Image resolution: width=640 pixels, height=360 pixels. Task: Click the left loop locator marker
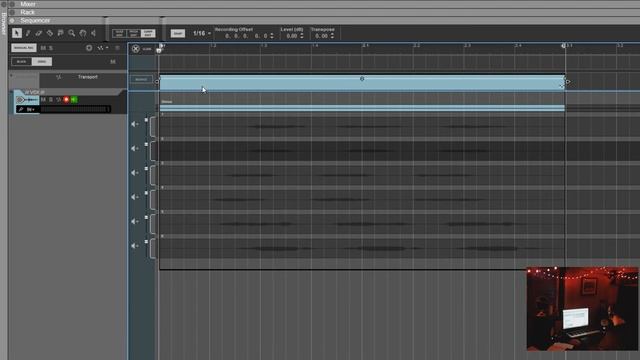162,46
